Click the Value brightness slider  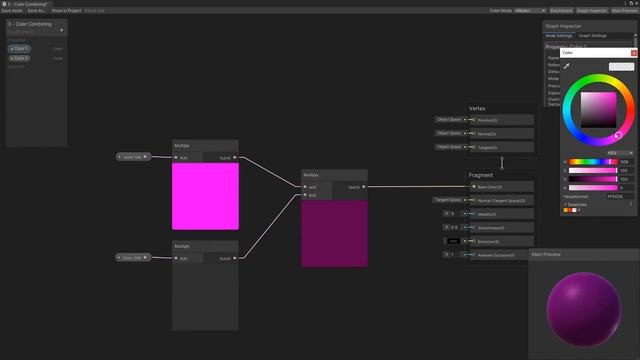click(593, 179)
